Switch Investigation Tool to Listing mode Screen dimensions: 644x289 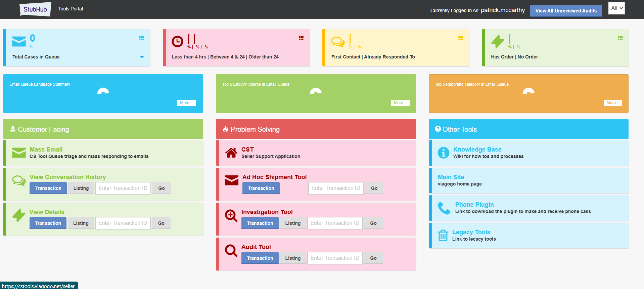tap(293, 223)
